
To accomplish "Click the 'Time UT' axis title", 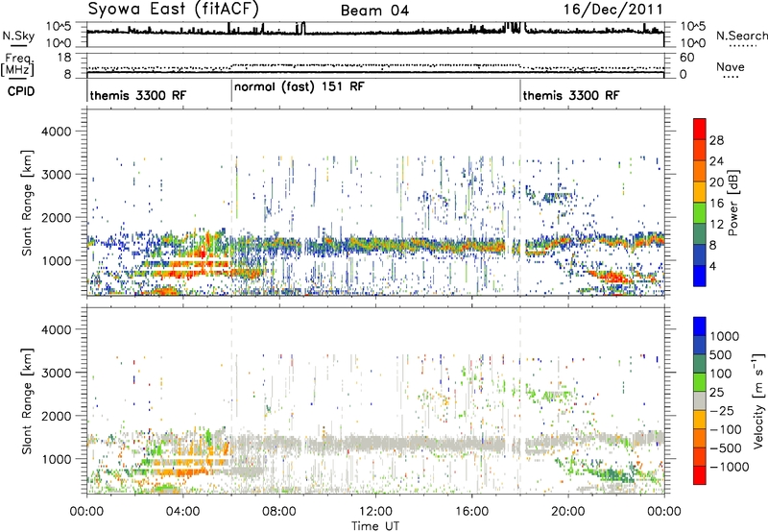I will click(x=375, y=526).
